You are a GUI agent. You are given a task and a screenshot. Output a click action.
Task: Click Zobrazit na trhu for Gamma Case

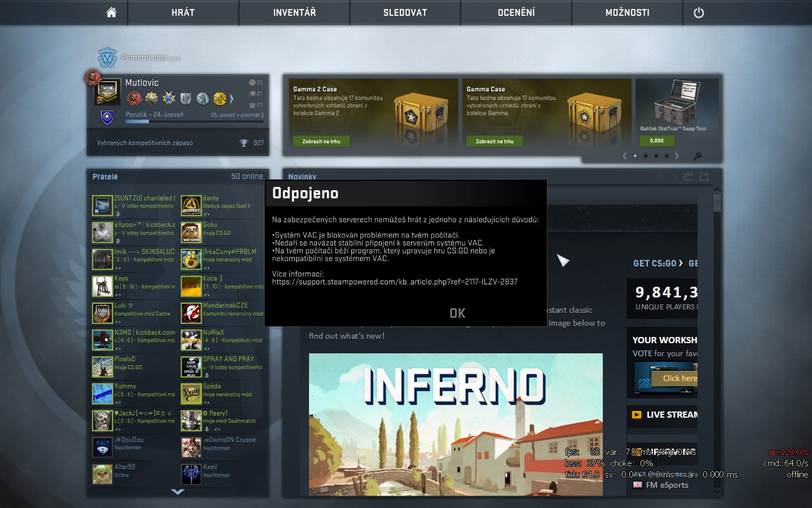click(495, 141)
